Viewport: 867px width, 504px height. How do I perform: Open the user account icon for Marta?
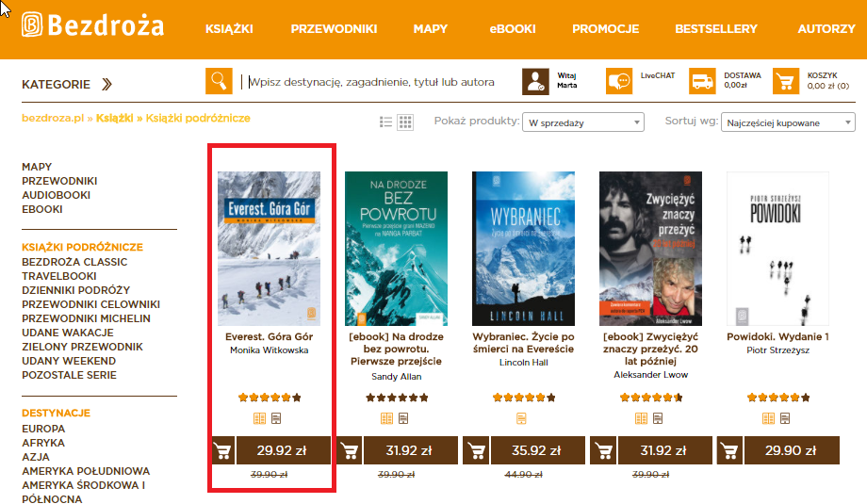tap(535, 81)
